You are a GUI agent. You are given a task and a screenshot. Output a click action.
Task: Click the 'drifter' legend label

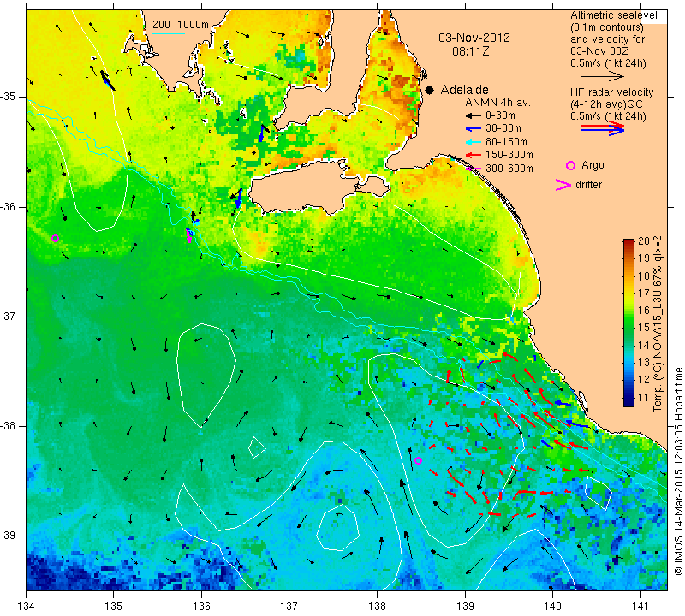click(x=588, y=185)
